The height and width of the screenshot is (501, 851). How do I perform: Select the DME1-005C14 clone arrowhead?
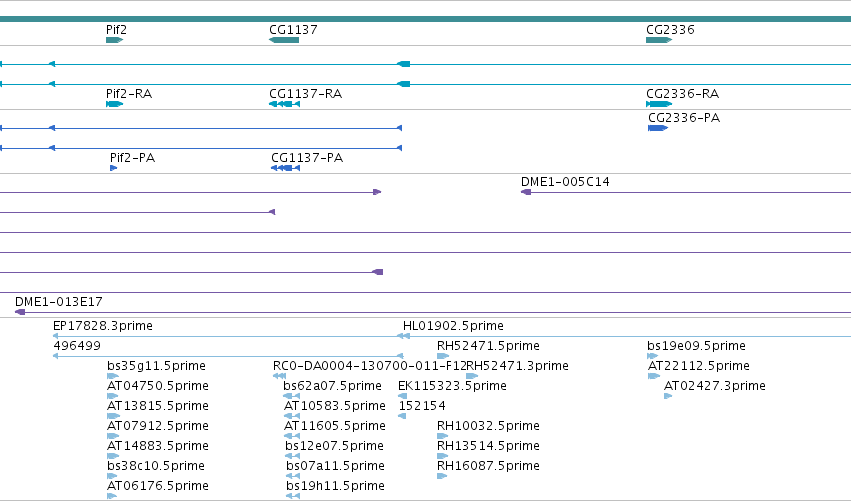[526, 192]
